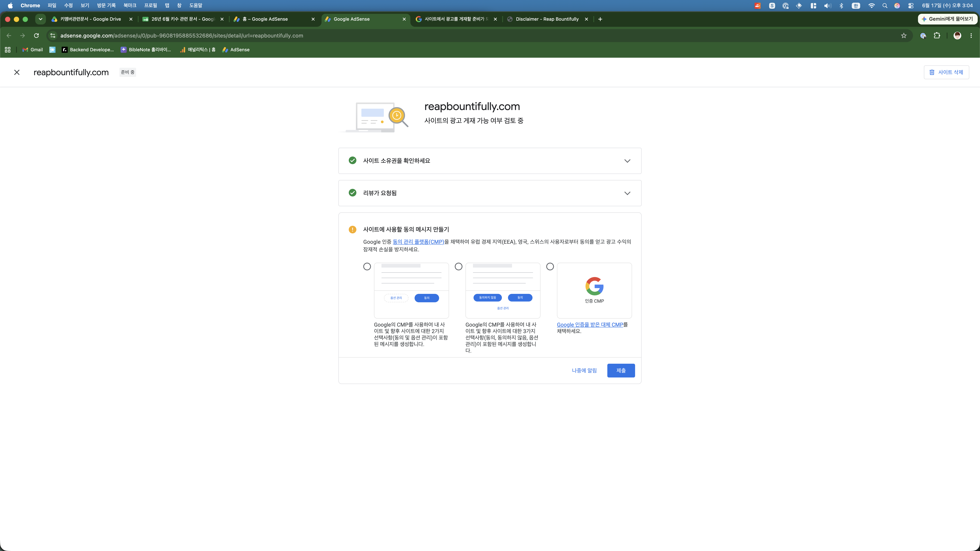Click the Wi-Fi icon in menu bar
This screenshot has width=980, height=551.
872,5
